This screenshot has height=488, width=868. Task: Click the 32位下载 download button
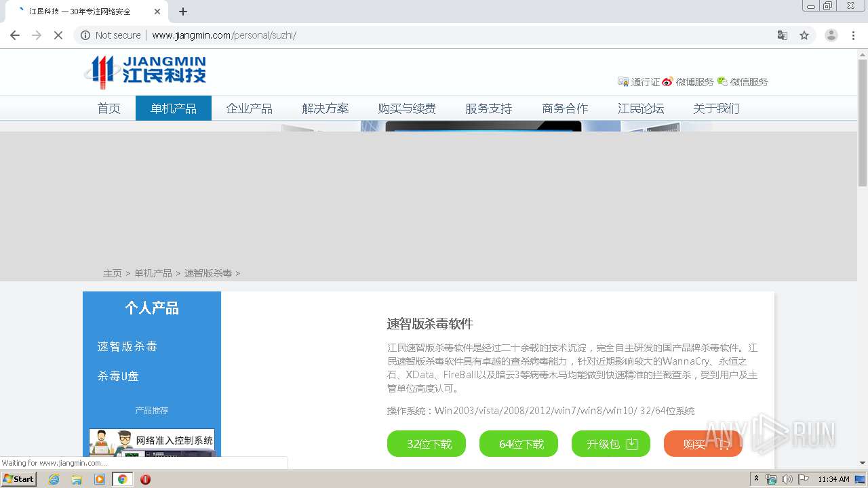(427, 444)
